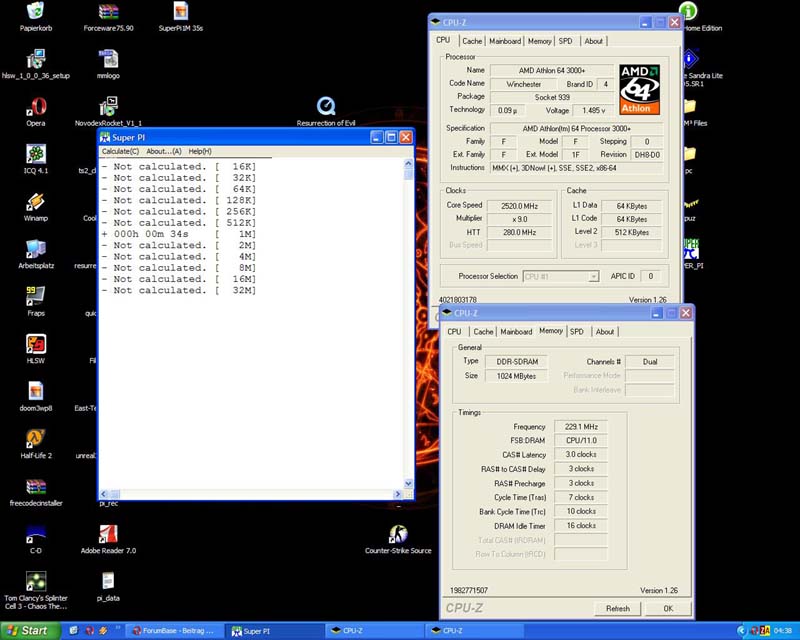Minimize the Super PI window

377,137
